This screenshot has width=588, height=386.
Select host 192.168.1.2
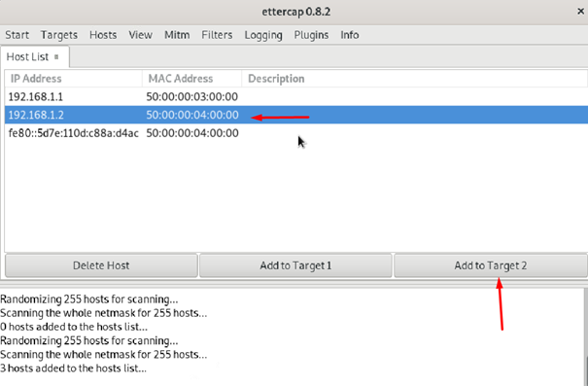(x=296, y=115)
